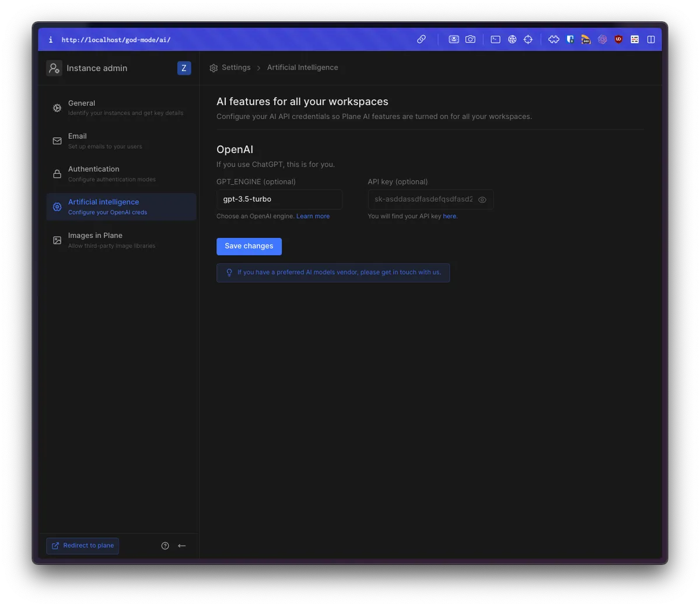Click the GPT_ENGINE input field
Screen dimensions: 700x607
click(279, 199)
